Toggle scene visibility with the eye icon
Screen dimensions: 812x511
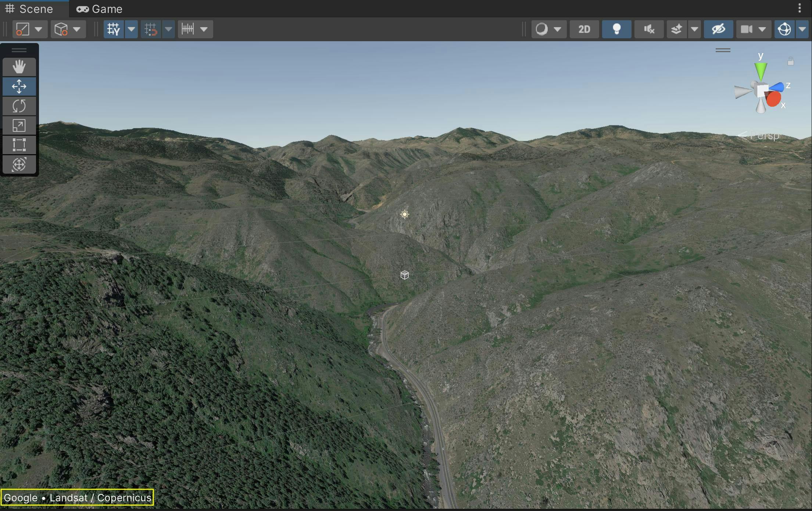coord(718,29)
